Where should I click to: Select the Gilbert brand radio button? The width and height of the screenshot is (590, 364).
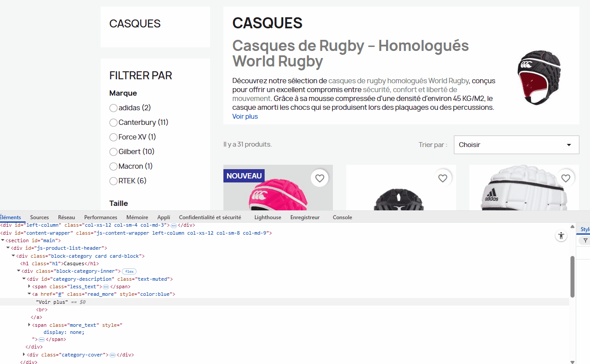pos(113,151)
